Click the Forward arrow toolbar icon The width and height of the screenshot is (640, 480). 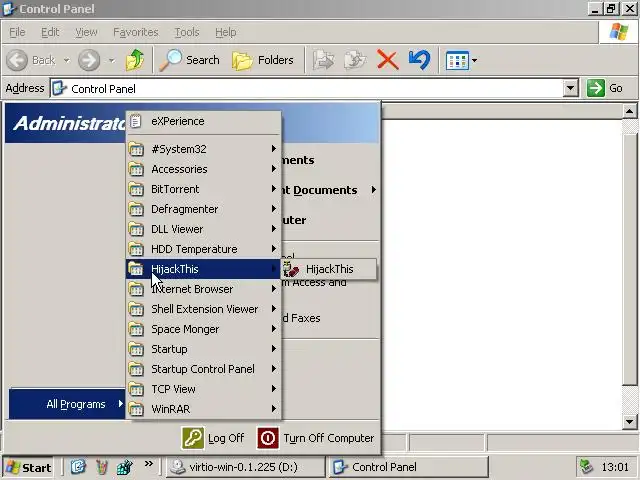point(89,60)
